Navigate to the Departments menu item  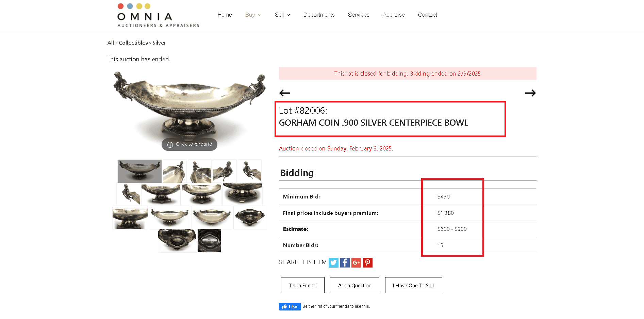click(319, 15)
